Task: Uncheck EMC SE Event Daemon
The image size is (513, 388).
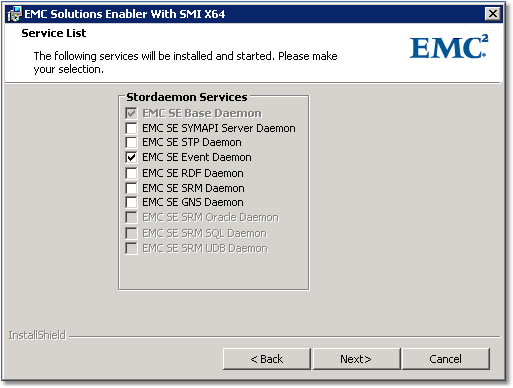Action: [131, 157]
